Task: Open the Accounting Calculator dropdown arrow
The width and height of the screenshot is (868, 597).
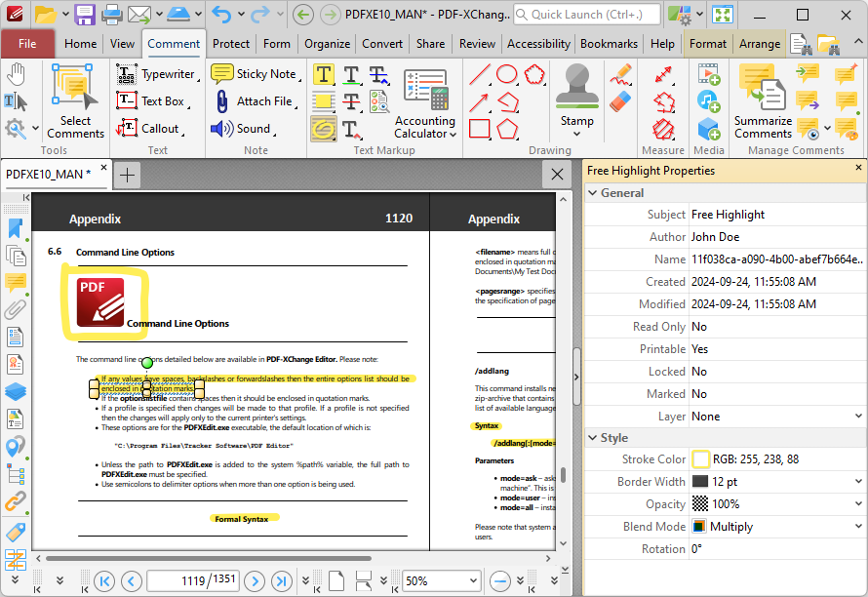Action: [453, 134]
